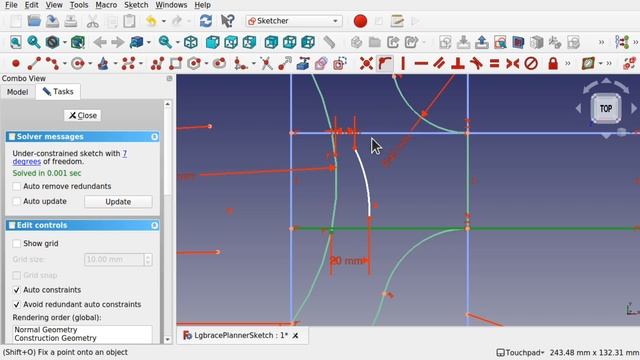The image size is (640, 360).
Task: Apply the Equal constraint
Action: (x=494, y=63)
